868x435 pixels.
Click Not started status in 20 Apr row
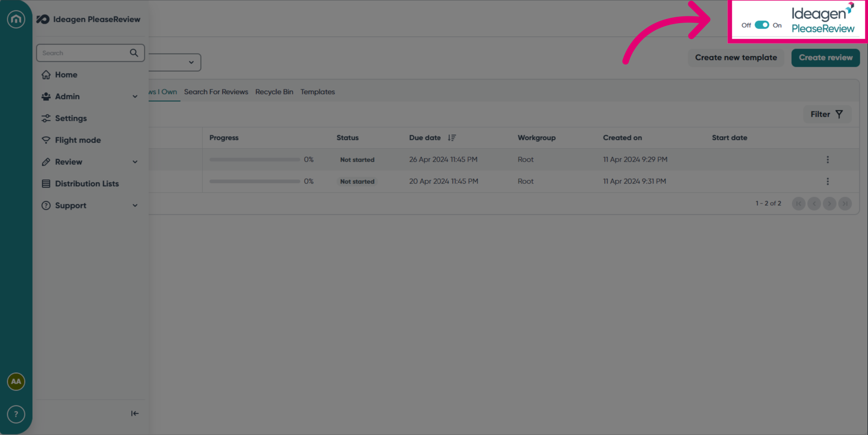click(x=357, y=182)
